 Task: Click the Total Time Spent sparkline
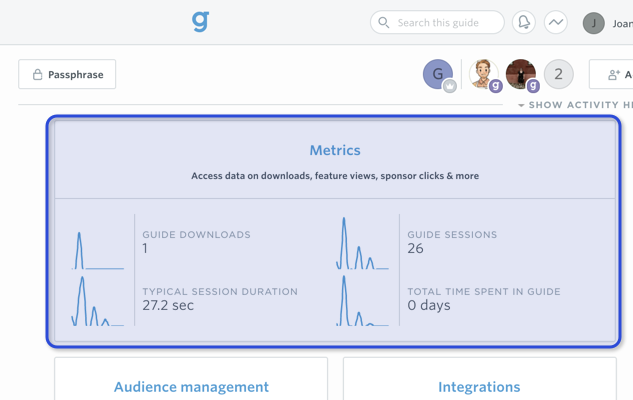362,301
